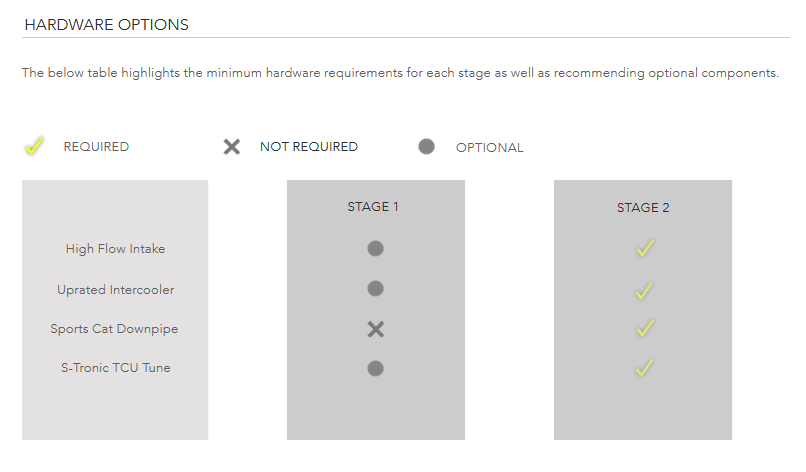Click Stage 1 Sports Cat Downpipe X mark
This screenshot has height=472, width=806.
[376, 329]
